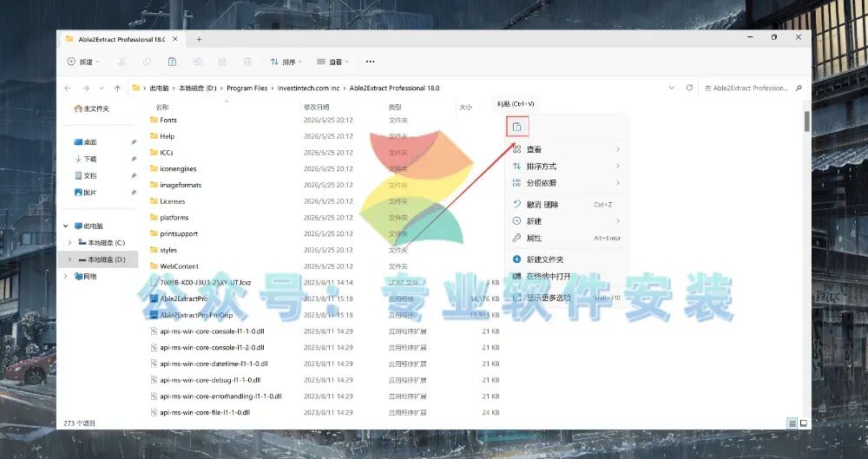Image resolution: width=868 pixels, height=459 pixels.
Task: Open the View dropdown in toolbar
Action: click(x=332, y=62)
